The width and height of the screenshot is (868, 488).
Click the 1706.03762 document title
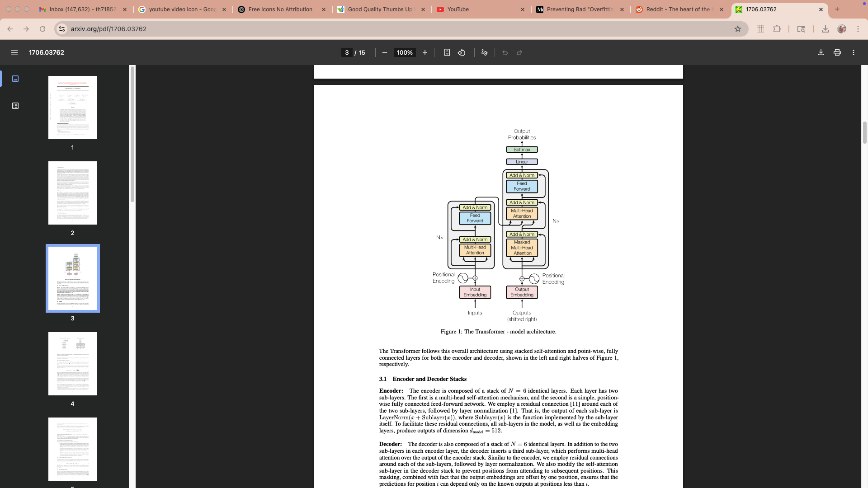click(47, 52)
